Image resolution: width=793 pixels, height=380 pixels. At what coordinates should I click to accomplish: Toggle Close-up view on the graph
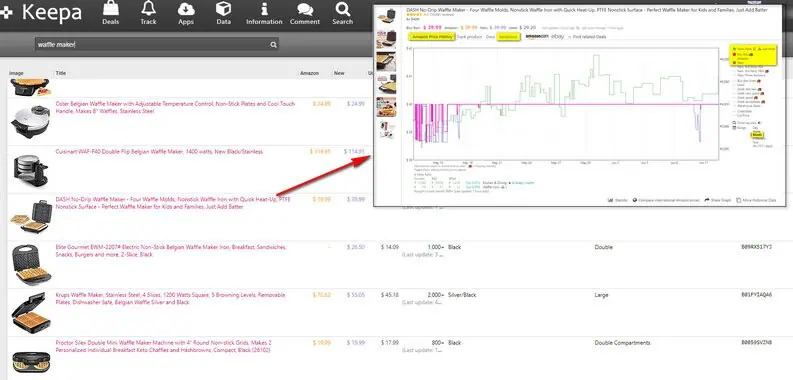[x=746, y=122]
